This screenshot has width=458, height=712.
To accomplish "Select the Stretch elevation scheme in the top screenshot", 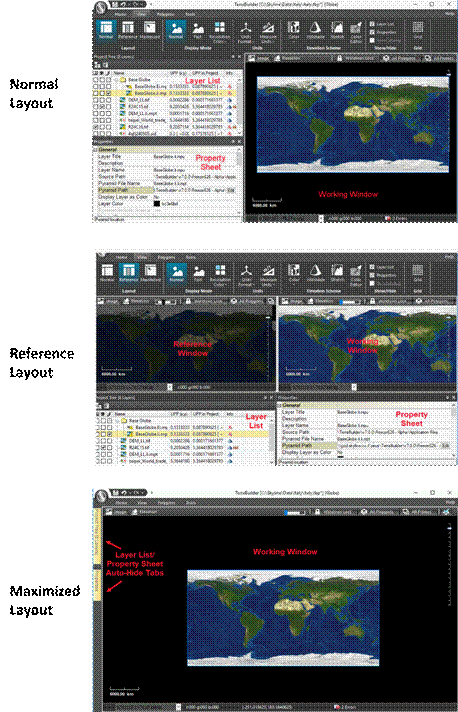I will pos(337,30).
